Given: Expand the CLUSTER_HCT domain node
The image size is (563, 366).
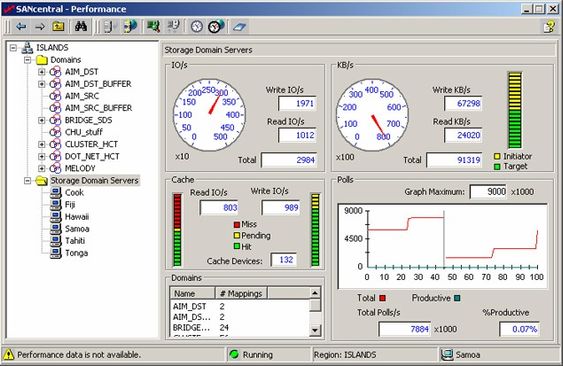Looking at the screenshot, I should (42, 144).
